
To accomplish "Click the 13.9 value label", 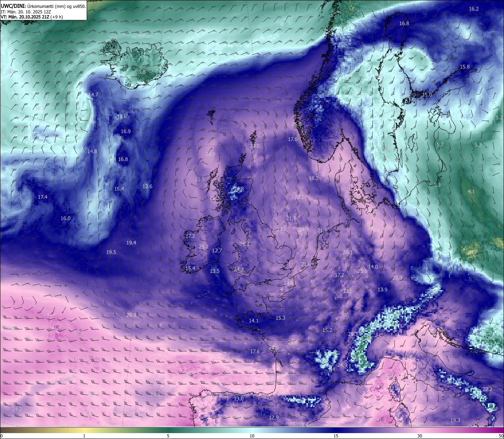I will tap(382, 289).
